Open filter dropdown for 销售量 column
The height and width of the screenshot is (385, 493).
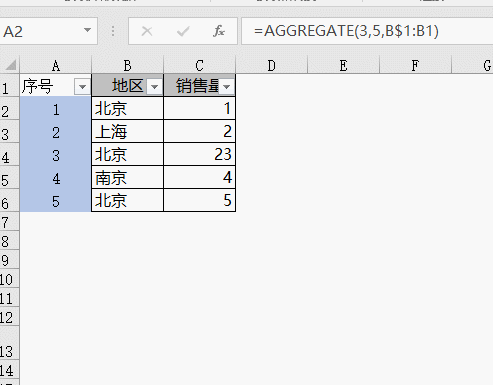point(226,87)
